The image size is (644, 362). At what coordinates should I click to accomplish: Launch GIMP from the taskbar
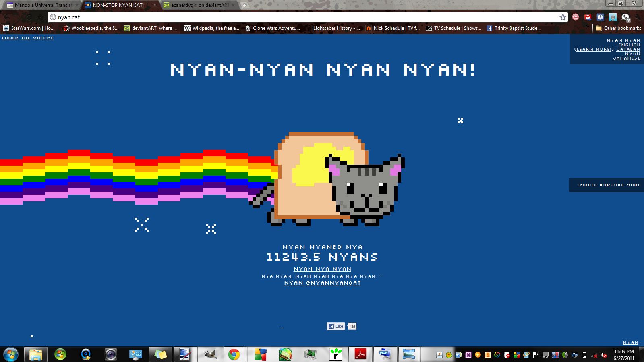point(210,354)
